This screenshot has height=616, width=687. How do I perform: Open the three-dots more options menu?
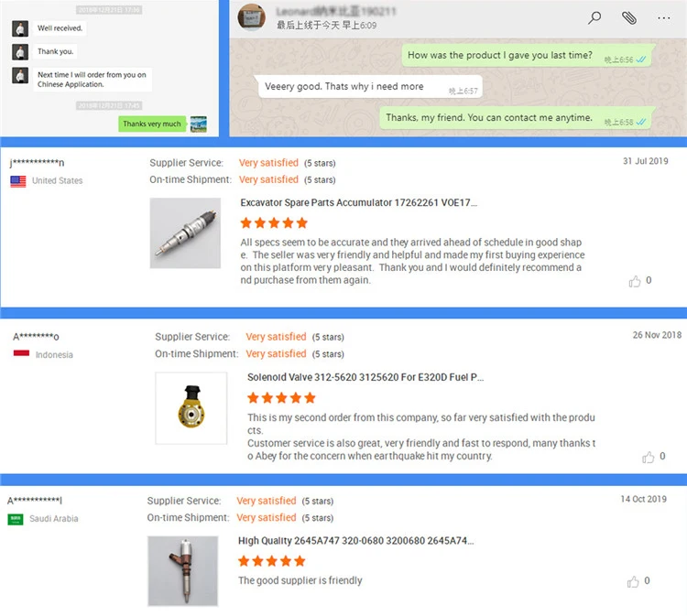[x=664, y=18]
